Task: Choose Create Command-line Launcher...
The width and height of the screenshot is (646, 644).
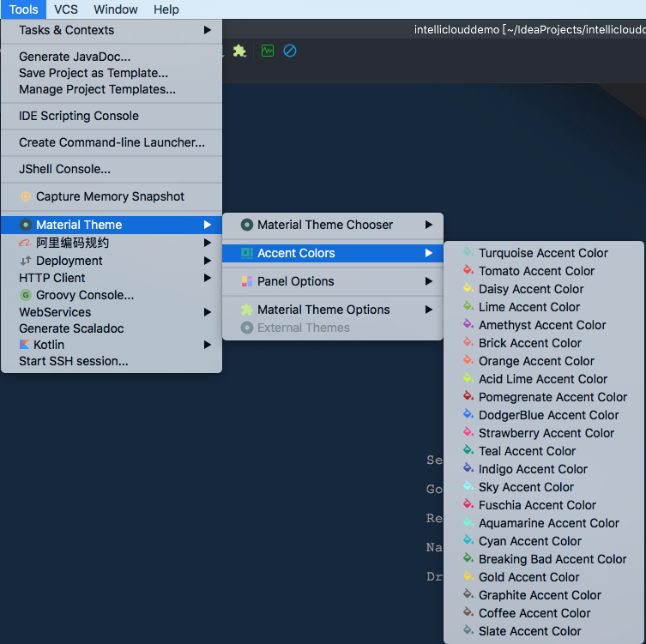Action: pyautogui.click(x=112, y=142)
